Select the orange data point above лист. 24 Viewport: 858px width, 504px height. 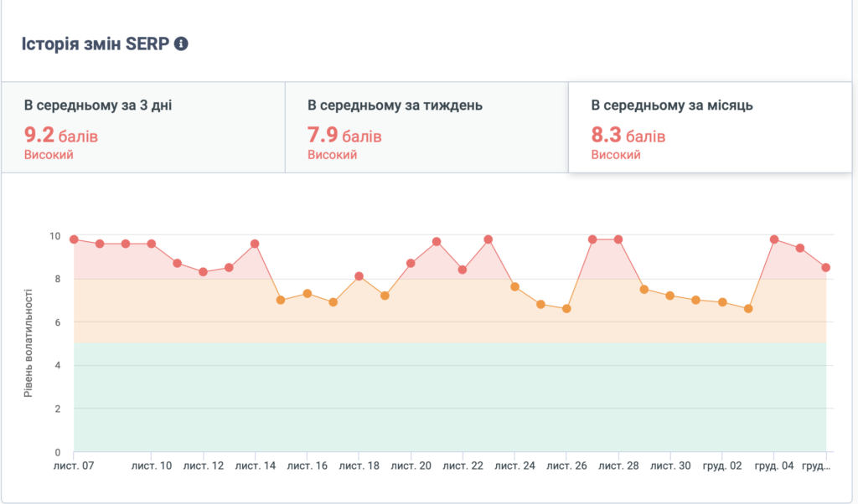point(514,286)
